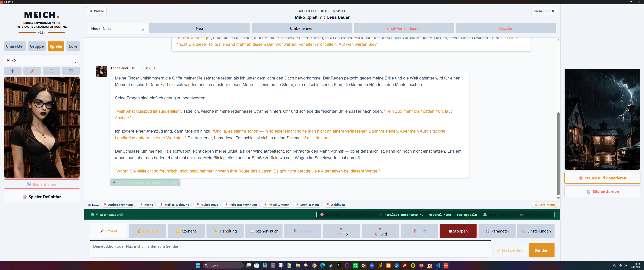Delete player with the trash bin icon
The height and width of the screenshot is (270, 644).
pos(71,71)
